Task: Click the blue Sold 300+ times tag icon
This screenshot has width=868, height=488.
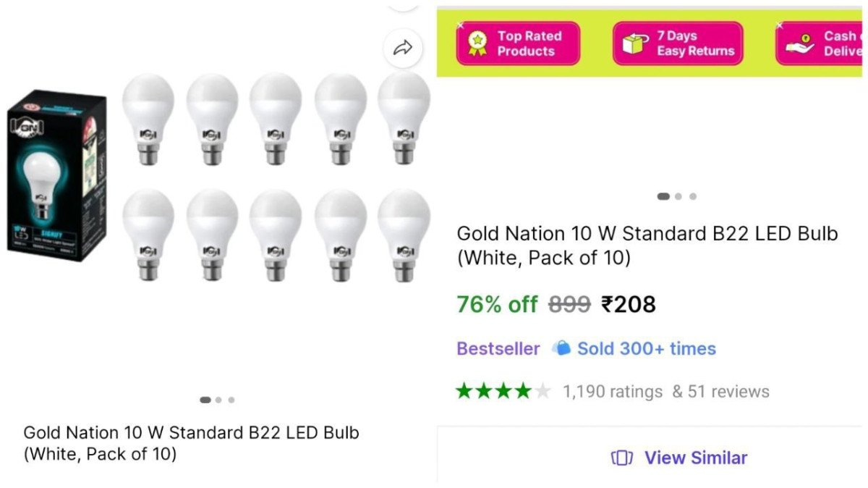Action: pyautogui.click(x=561, y=348)
